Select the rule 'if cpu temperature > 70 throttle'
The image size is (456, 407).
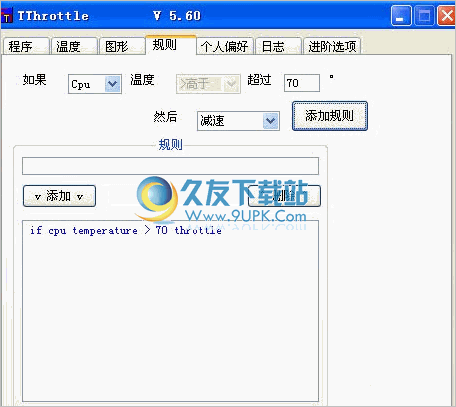126,230
